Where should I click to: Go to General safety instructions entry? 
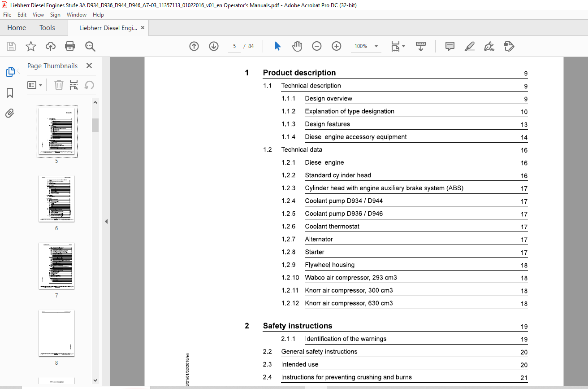click(320, 351)
